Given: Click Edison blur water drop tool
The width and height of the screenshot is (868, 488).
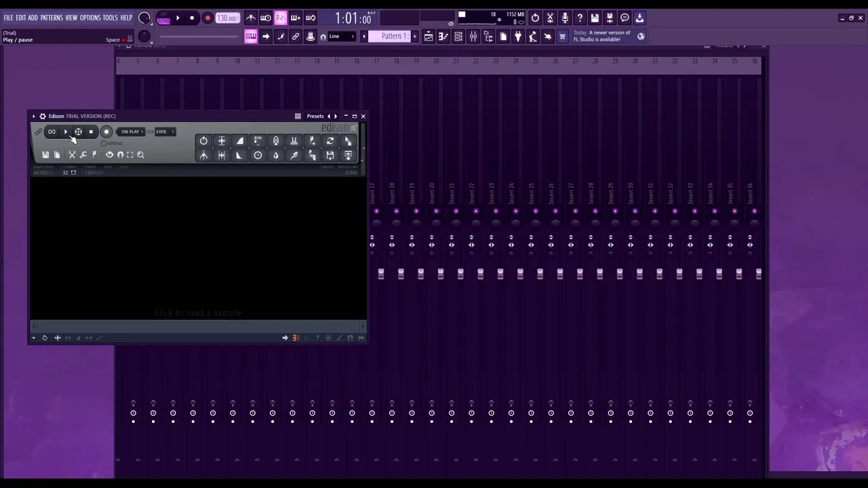Looking at the screenshot, I should 275,156.
